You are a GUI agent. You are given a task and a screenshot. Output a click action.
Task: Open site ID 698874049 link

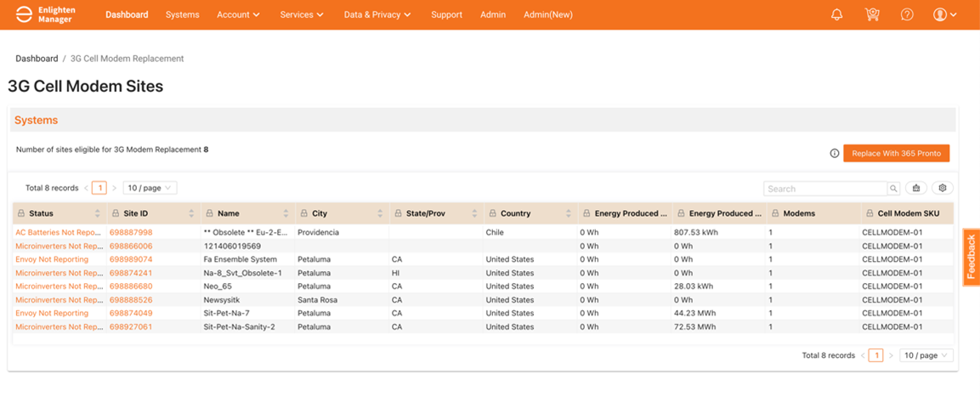coord(131,313)
